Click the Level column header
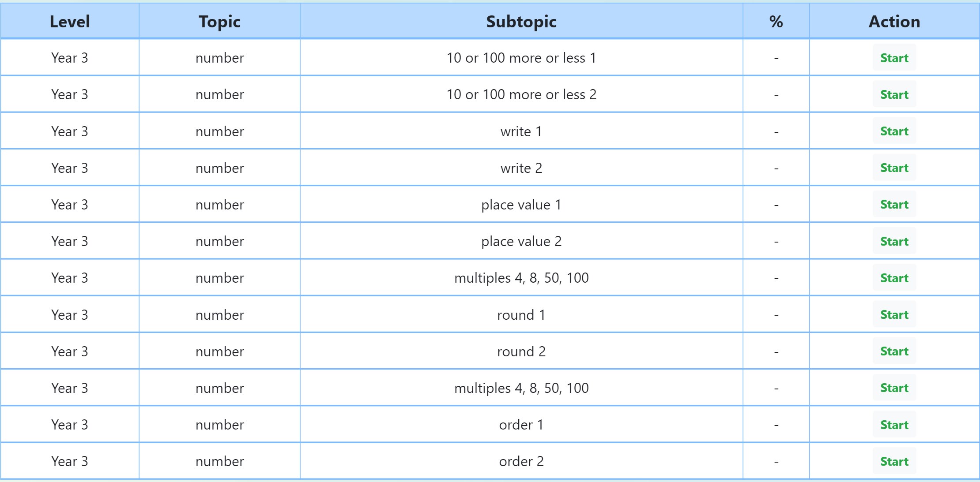Screen dimensions: 980x482 tap(70, 21)
